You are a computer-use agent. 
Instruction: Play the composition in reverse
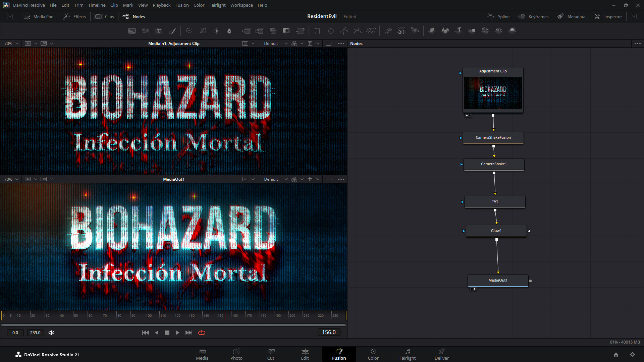pyautogui.click(x=157, y=333)
